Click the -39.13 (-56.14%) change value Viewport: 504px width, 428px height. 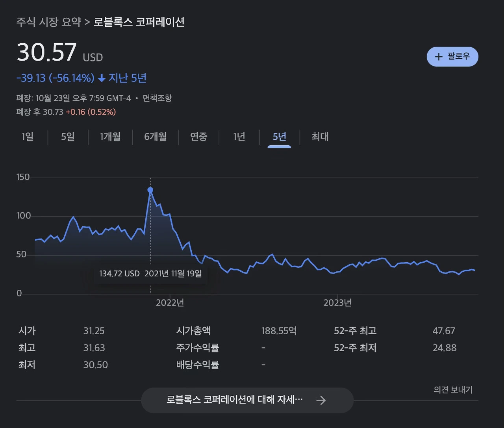[x=56, y=78]
